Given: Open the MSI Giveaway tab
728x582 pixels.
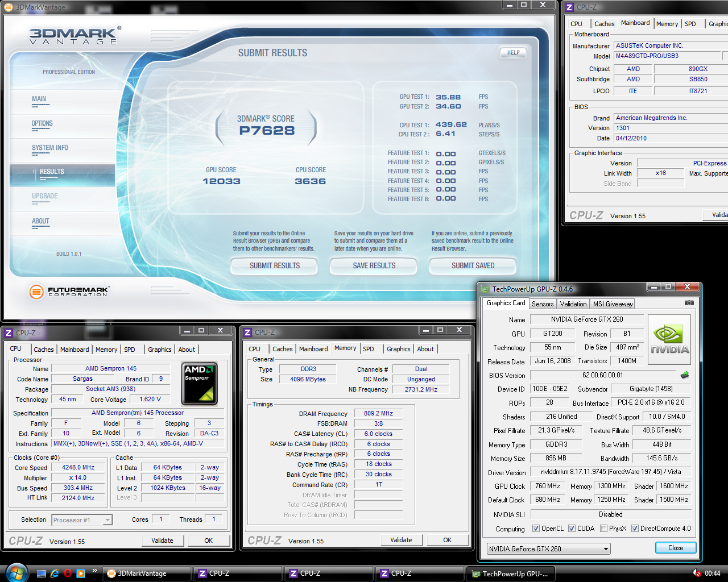Looking at the screenshot, I should 613,304.
